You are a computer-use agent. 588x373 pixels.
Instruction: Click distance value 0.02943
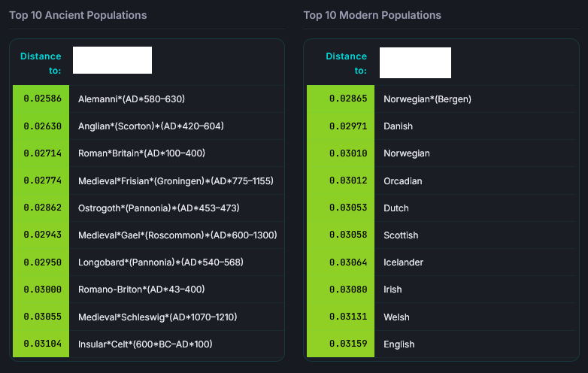[42, 235]
